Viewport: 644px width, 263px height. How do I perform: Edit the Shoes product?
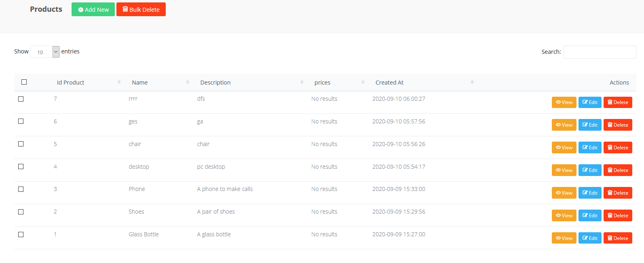[x=590, y=216]
